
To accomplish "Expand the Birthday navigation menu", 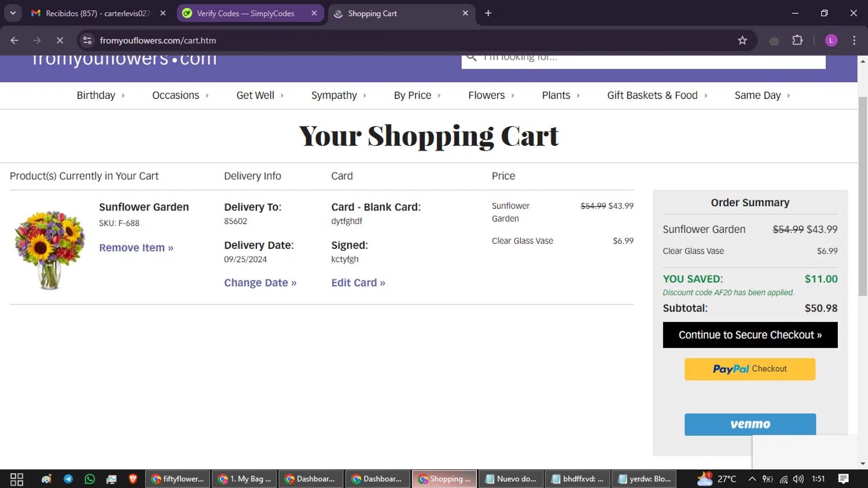I will [101, 96].
